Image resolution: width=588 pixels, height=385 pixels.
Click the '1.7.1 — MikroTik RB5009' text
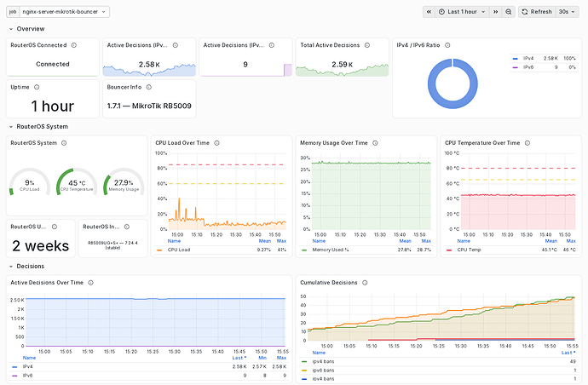(x=149, y=106)
